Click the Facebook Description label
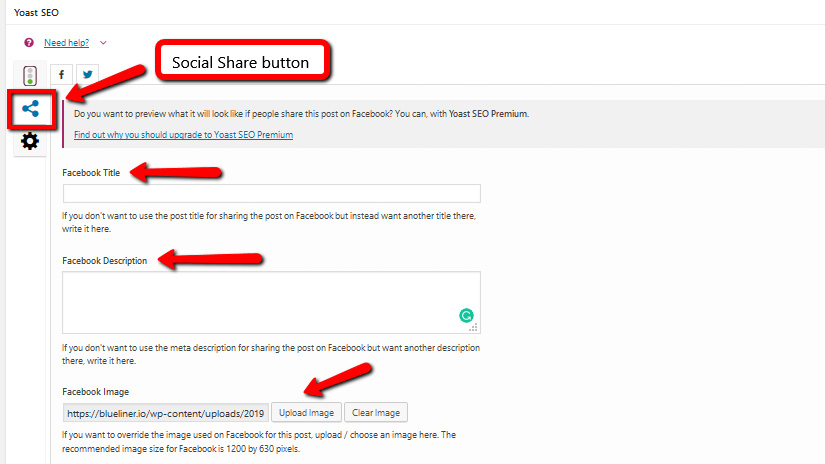Image resolution: width=825 pixels, height=464 pixels. coord(105,260)
